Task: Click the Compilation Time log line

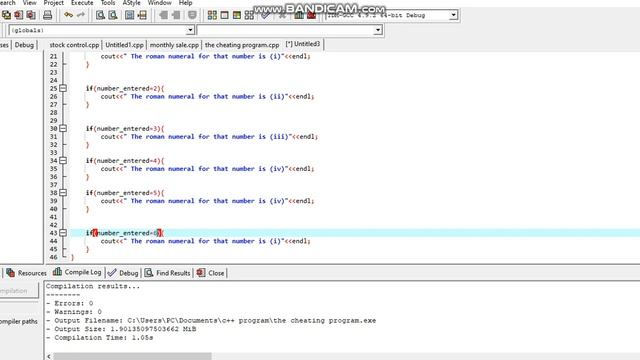Action: pyautogui.click(x=100, y=338)
